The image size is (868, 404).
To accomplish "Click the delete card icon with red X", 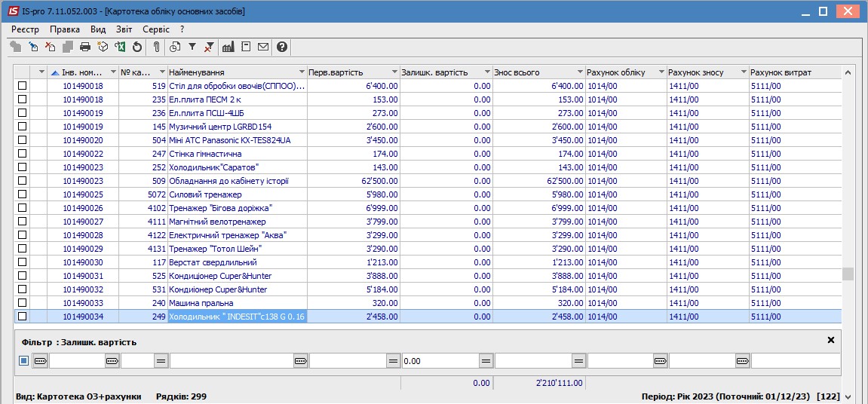I will coord(51,47).
